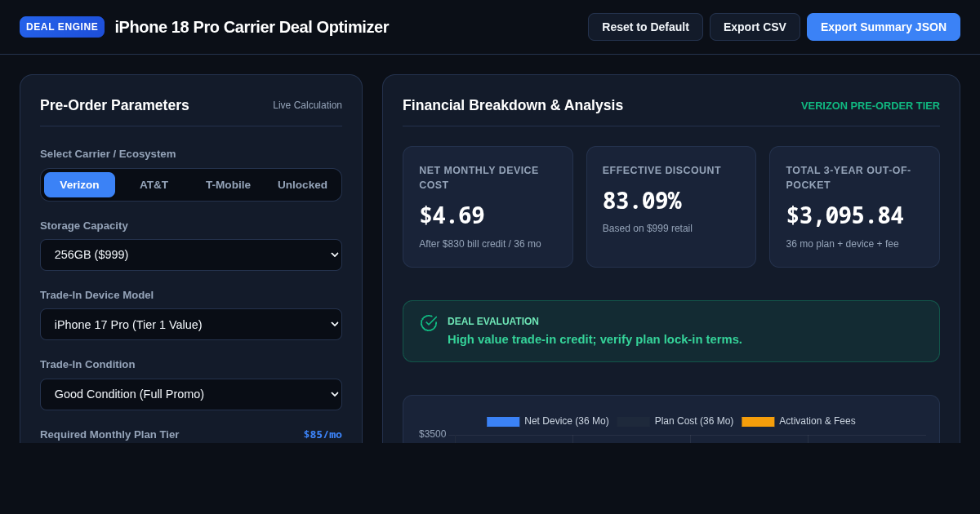
Task: Toggle Activation & Fees legend swatch
Action: pos(758,422)
